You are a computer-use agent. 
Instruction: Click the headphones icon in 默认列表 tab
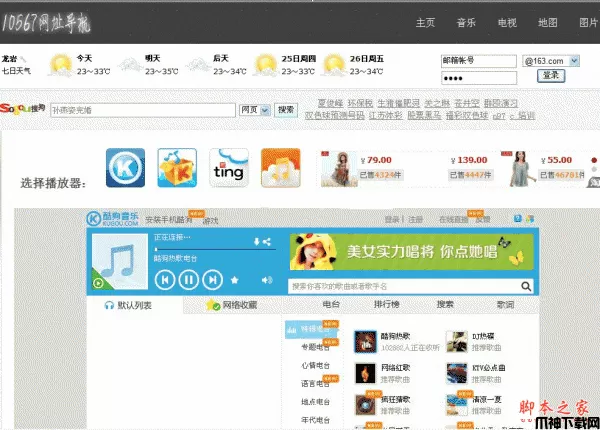109,305
